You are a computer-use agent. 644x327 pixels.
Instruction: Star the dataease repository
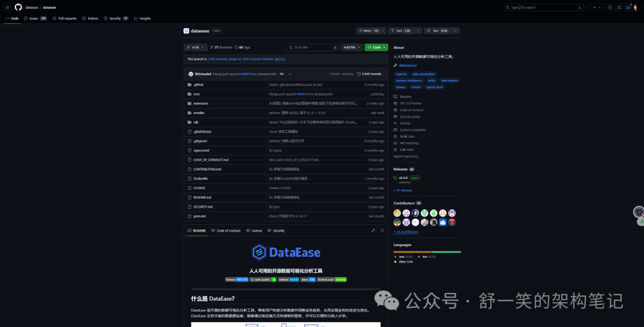click(x=438, y=31)
